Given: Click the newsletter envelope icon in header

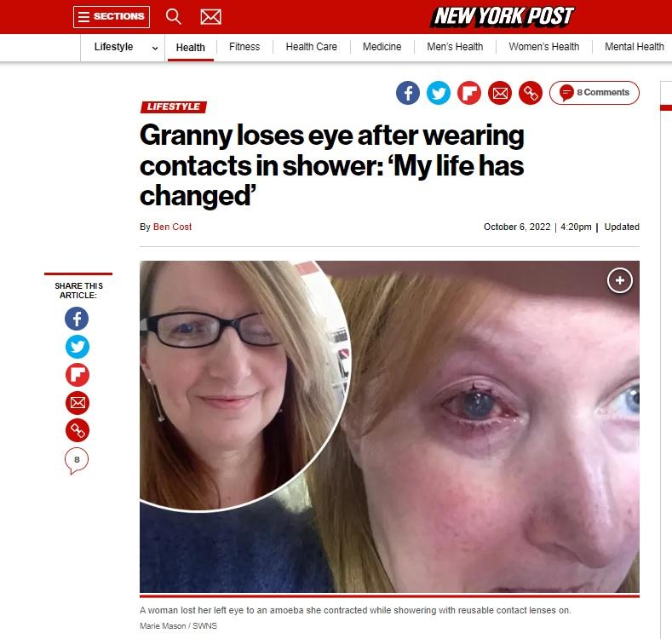Looking at the screenshot, I should pyautogui.click(x=211, y=17).
